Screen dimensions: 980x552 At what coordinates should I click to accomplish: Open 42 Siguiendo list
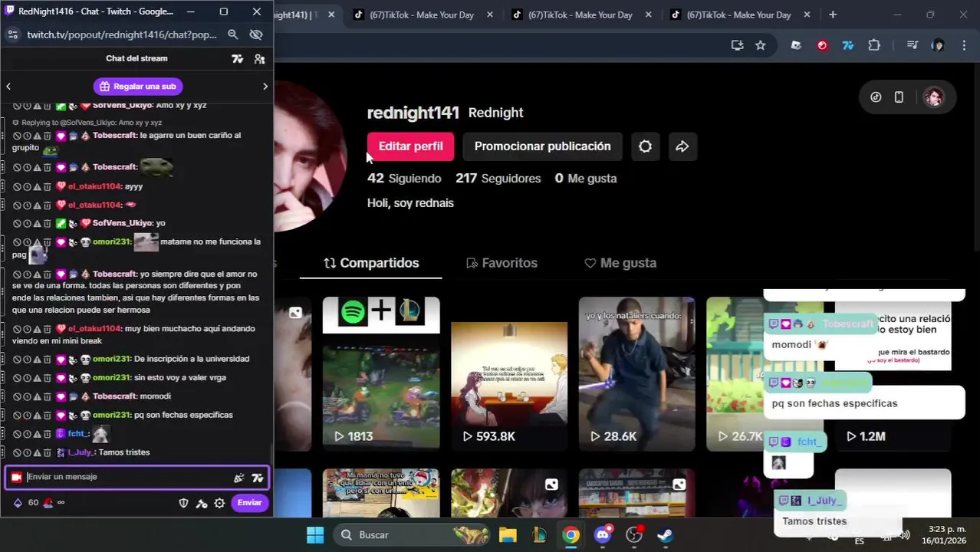[404, 179]
